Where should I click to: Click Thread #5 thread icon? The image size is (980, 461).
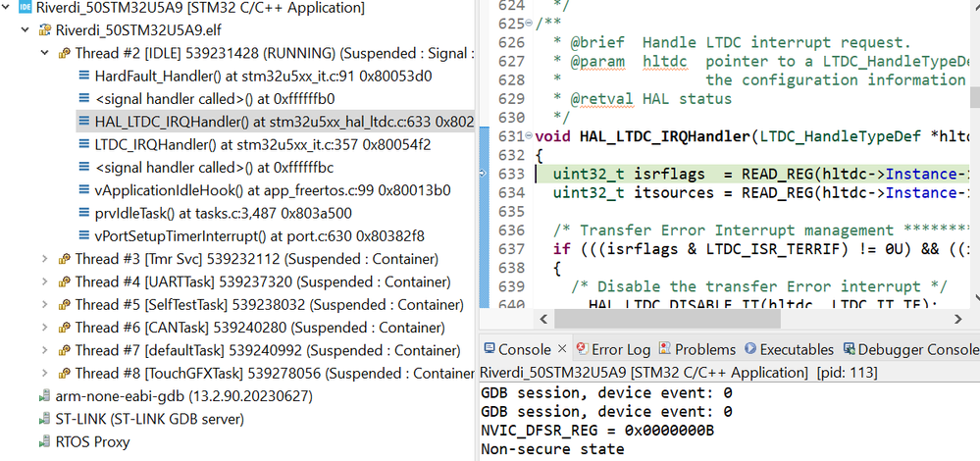point(64,305)
